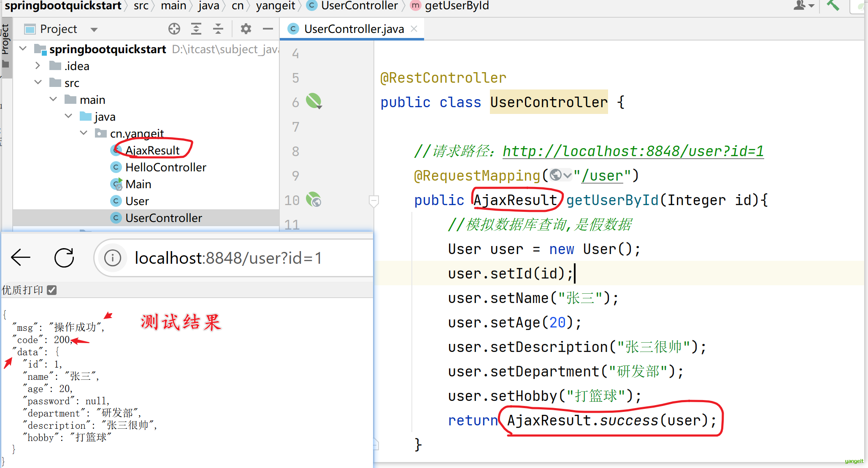
Task: Click the request mapping gutter icon on line 10
Action: click(314, 200)
